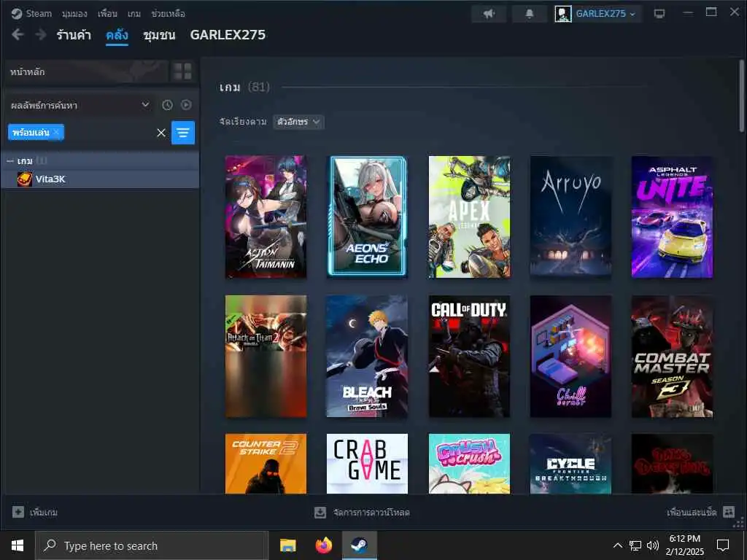747x560 pixels.
Task: Open network status tray icon
Action: (x=635, y=545)
